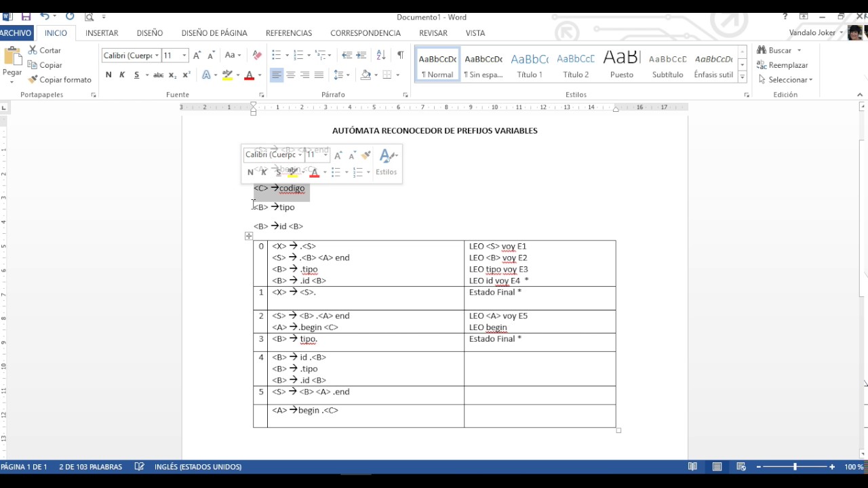This screenshot has height=488, width=868.
Task: Click numbered list icon in ribbon
Action: pos(298,55)
